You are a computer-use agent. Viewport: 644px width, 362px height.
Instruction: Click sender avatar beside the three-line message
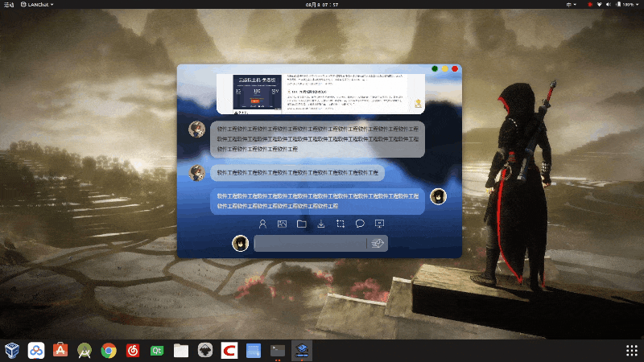tap(196, 130)
